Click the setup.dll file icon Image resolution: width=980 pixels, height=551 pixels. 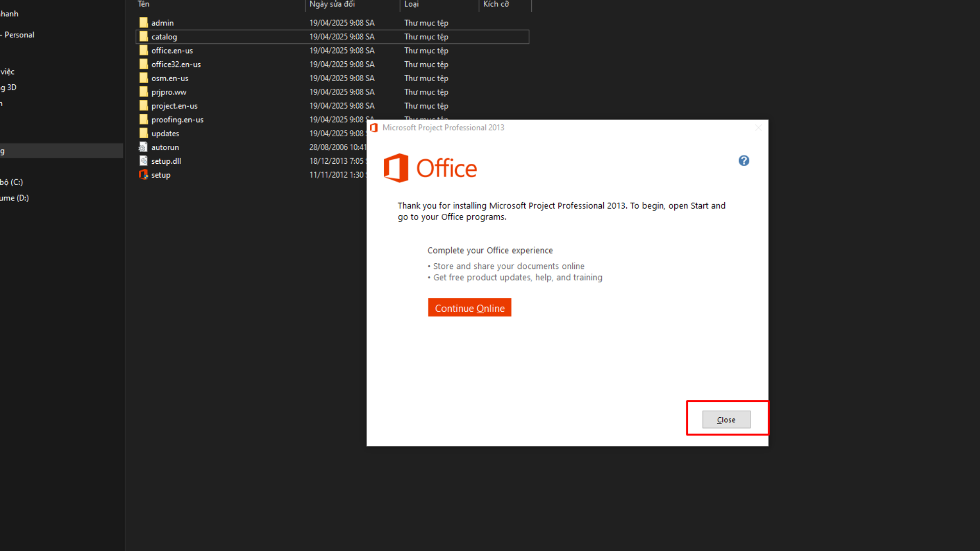(x=143, y=161)
